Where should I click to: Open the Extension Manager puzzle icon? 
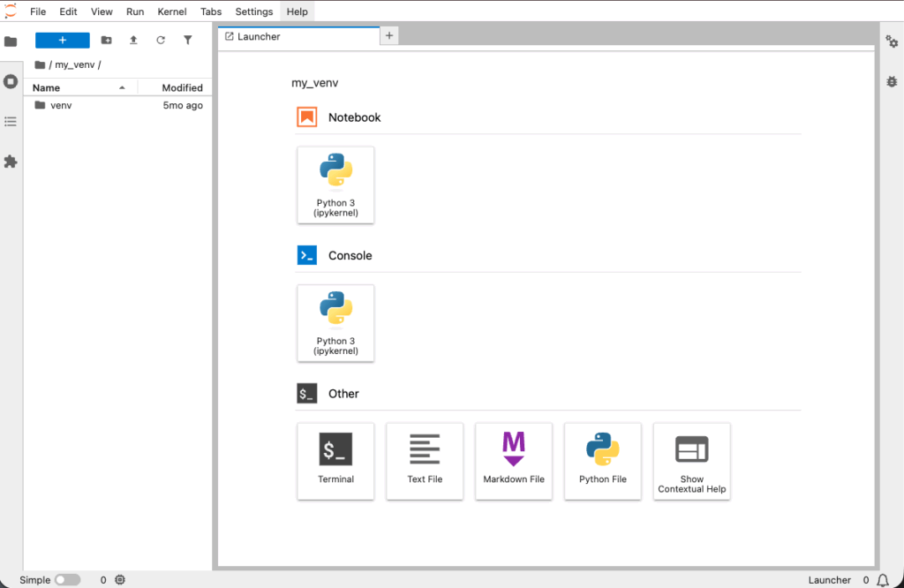tap(11, 162)
